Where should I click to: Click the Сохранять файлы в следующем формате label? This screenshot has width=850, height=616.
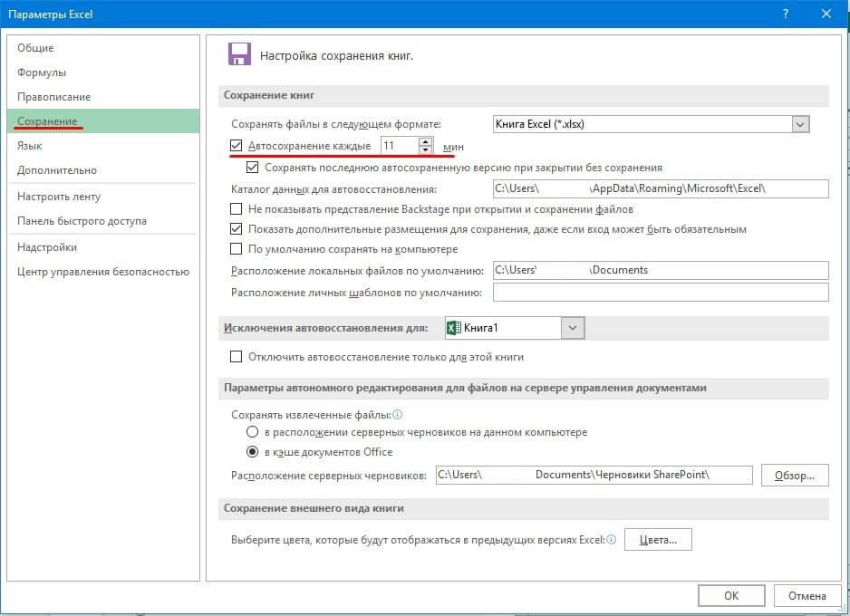coord(336,124)
